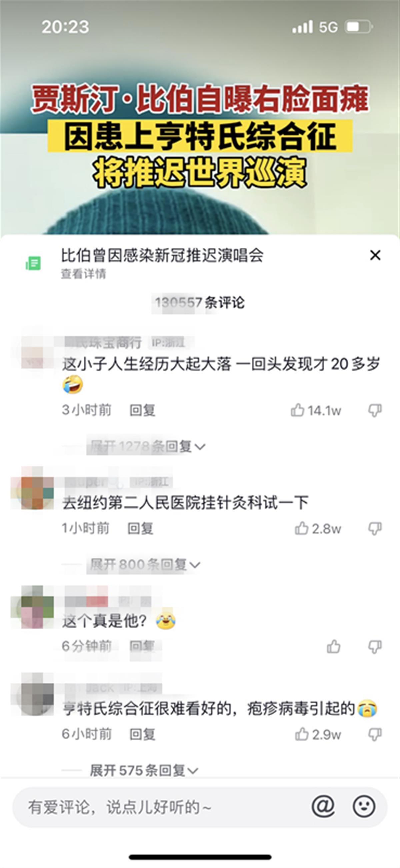Open the emoji smiley picker

[364, 806]
